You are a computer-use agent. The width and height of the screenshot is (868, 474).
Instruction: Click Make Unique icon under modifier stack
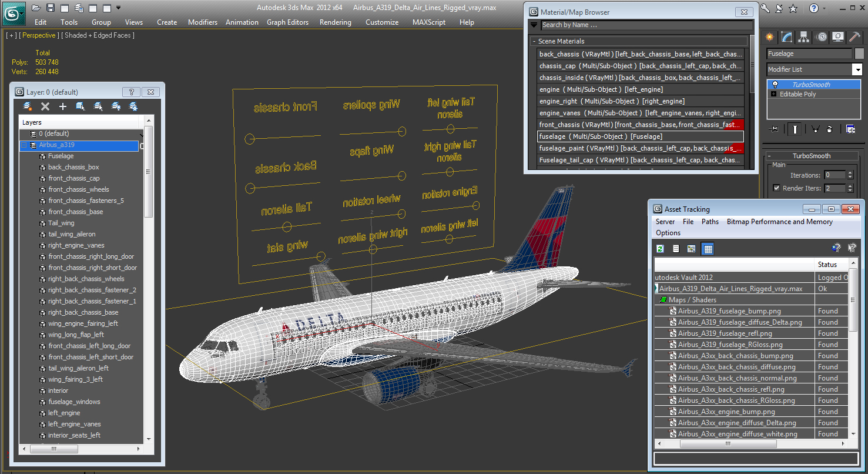[815, 129]
